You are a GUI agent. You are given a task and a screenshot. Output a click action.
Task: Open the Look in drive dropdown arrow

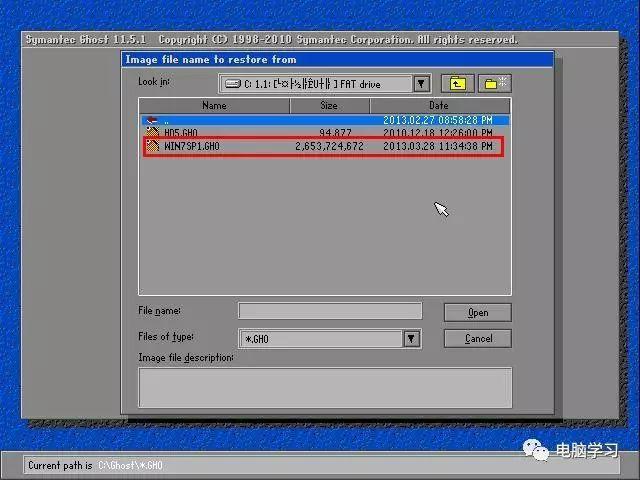(421, 84)
